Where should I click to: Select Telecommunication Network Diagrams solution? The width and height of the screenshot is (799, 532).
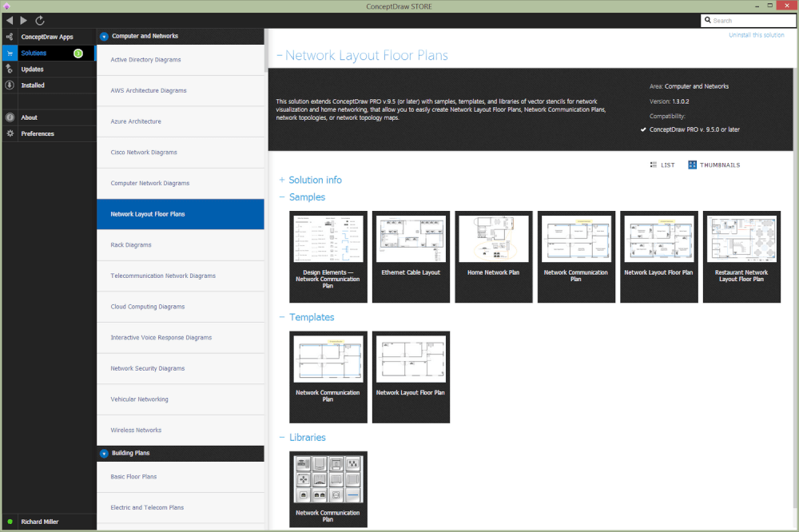[181, 276]
